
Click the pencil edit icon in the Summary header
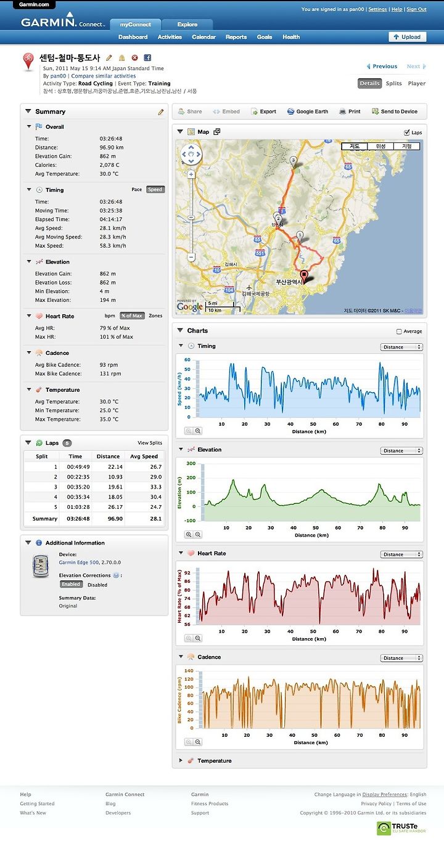[161, 112]
